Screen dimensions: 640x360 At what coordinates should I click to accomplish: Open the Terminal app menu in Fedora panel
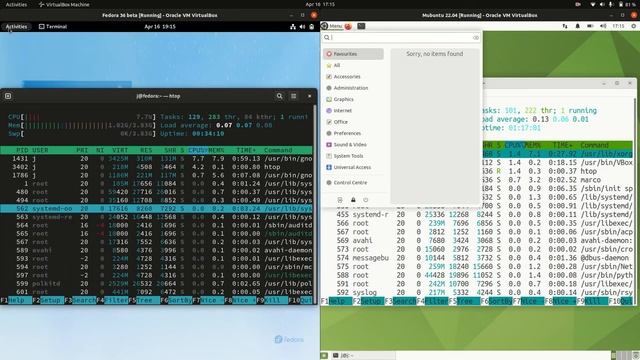point(53,27)
